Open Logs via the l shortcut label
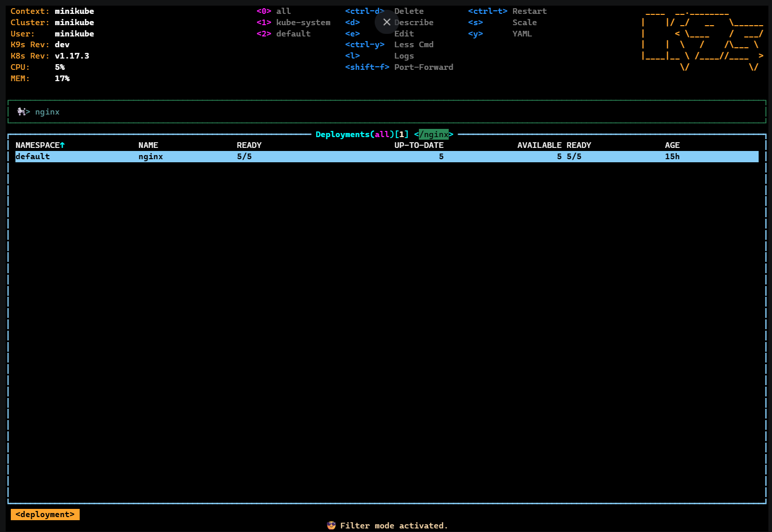 pos(404,55)
